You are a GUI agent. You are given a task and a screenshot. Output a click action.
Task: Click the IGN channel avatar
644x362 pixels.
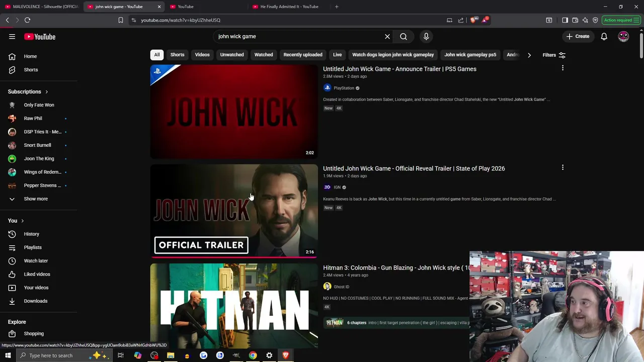[x=327, y=187]
